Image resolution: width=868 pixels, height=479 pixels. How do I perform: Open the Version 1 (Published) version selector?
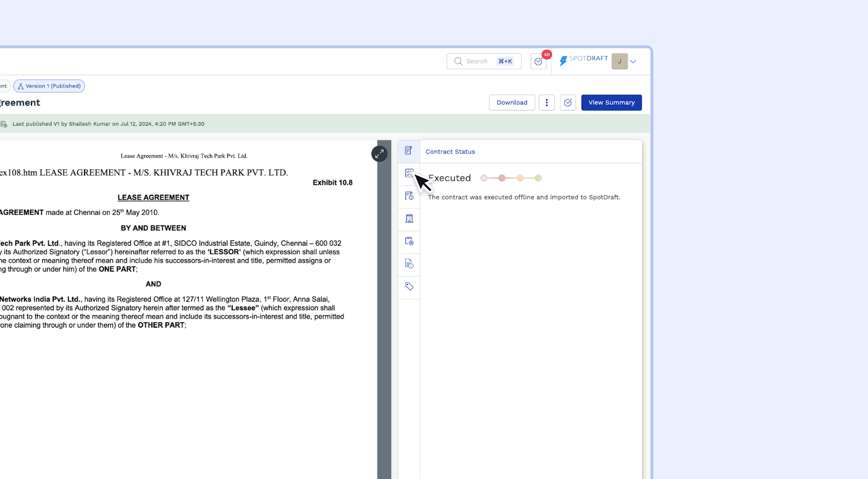pos(49,86)
